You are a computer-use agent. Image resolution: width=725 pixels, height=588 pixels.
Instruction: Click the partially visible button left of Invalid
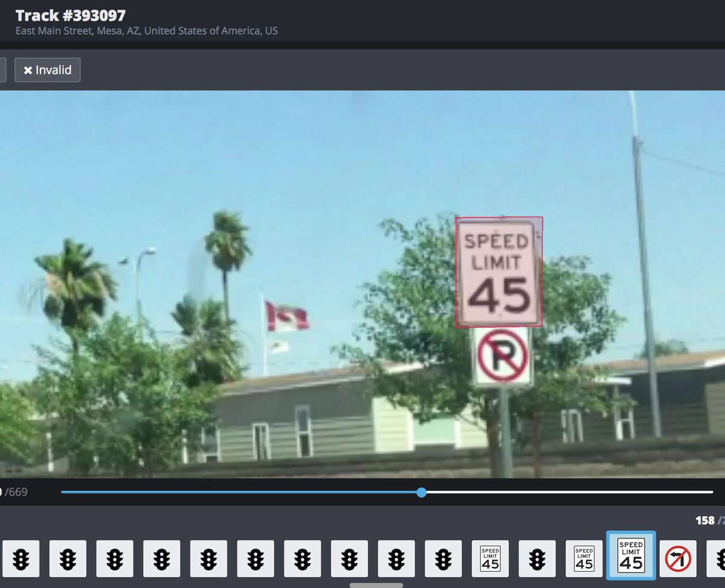pos(3,70)
